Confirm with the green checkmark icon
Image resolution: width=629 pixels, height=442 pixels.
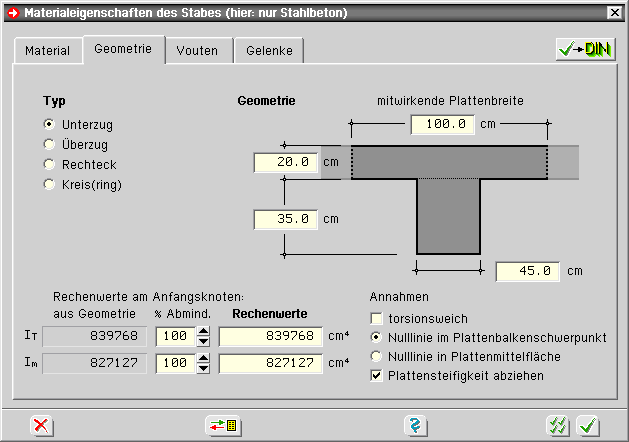tap(588, 425)
